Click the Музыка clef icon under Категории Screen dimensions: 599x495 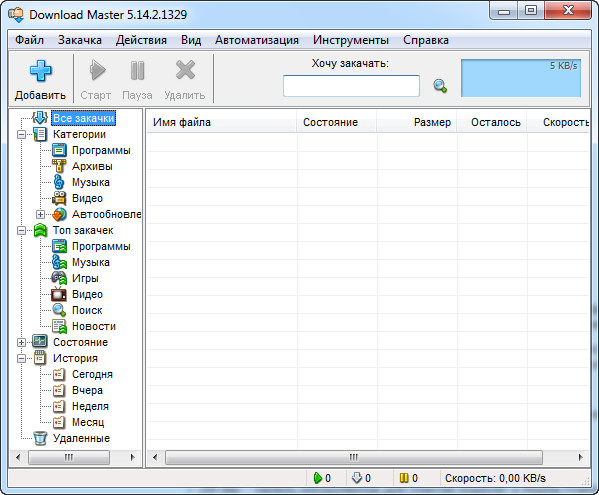coord(58,182)
